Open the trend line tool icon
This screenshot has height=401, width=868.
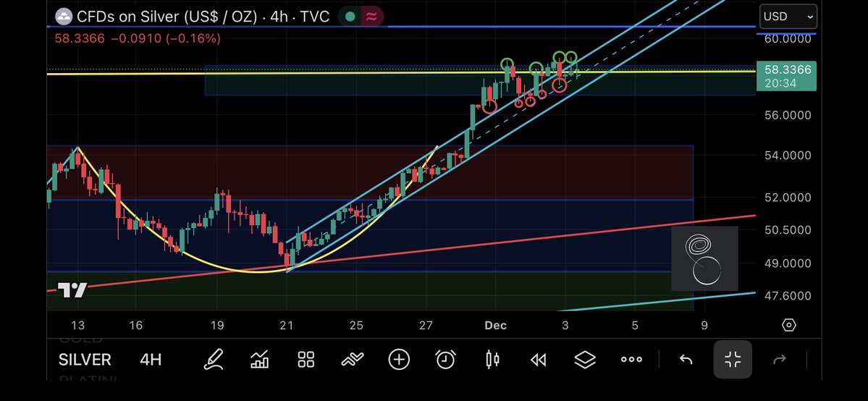pyautogui.click(x=353, y=360)
